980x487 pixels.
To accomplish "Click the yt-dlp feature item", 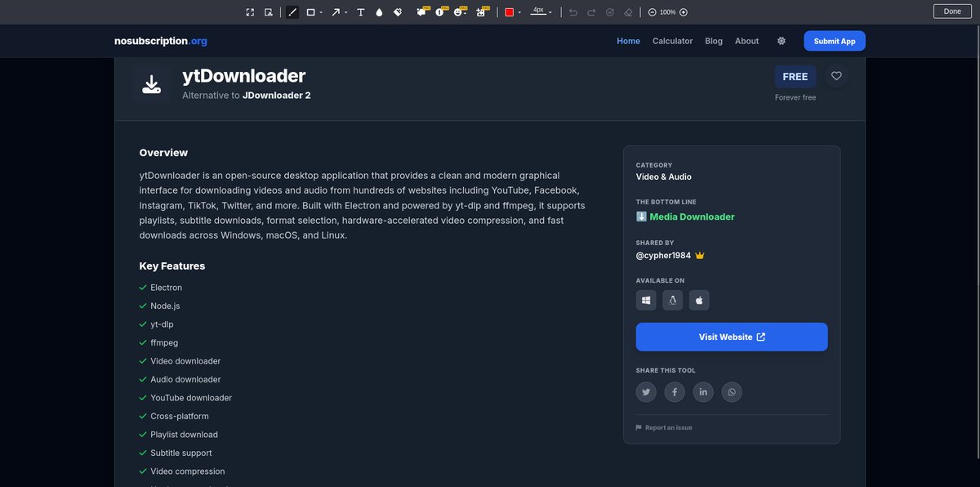I will (x=157, y=324).
